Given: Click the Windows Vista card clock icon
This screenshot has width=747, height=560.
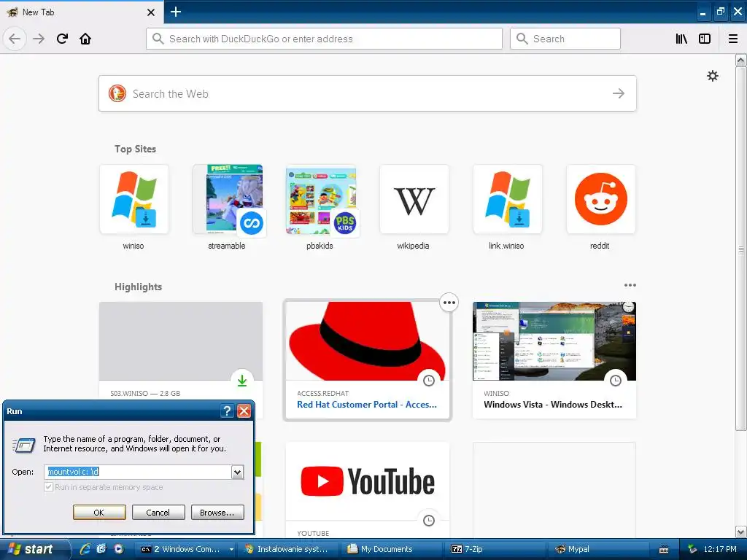Looking at the screenshot, I should (x=616, y=381).
